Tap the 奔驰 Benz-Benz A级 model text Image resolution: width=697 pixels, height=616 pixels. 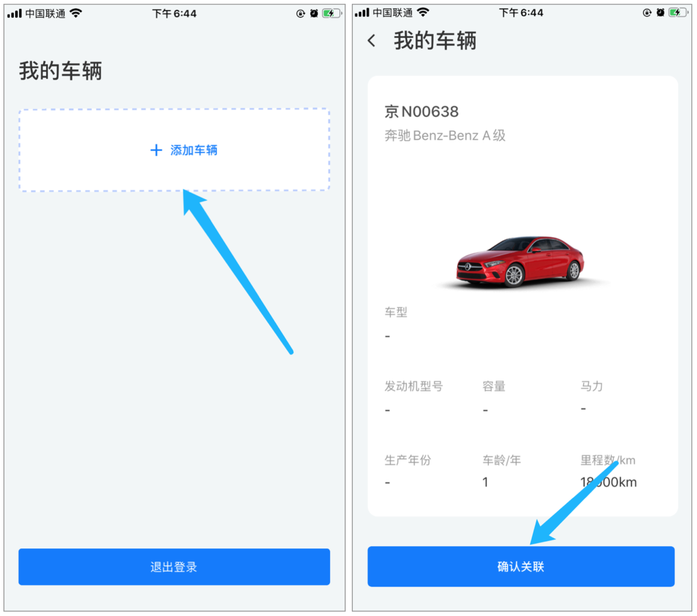click(445, 136)
